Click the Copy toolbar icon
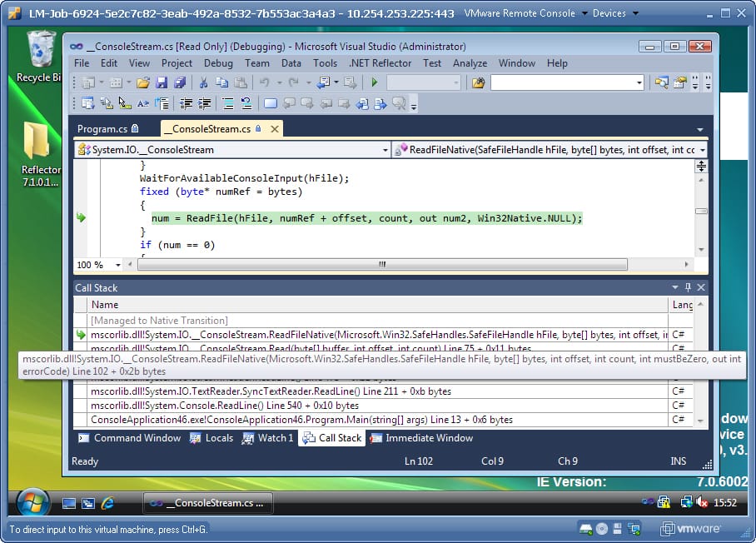 [221, 82]
